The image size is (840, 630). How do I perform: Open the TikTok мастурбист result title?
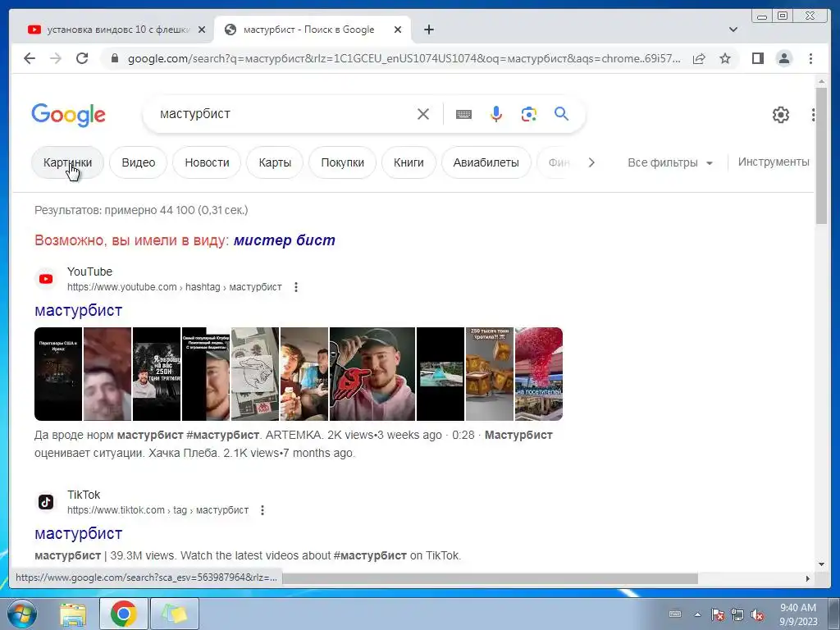[78, 533]
